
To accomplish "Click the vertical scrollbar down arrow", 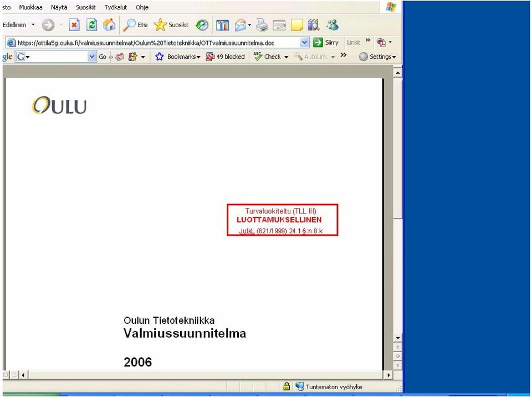I will pos(397,338).
